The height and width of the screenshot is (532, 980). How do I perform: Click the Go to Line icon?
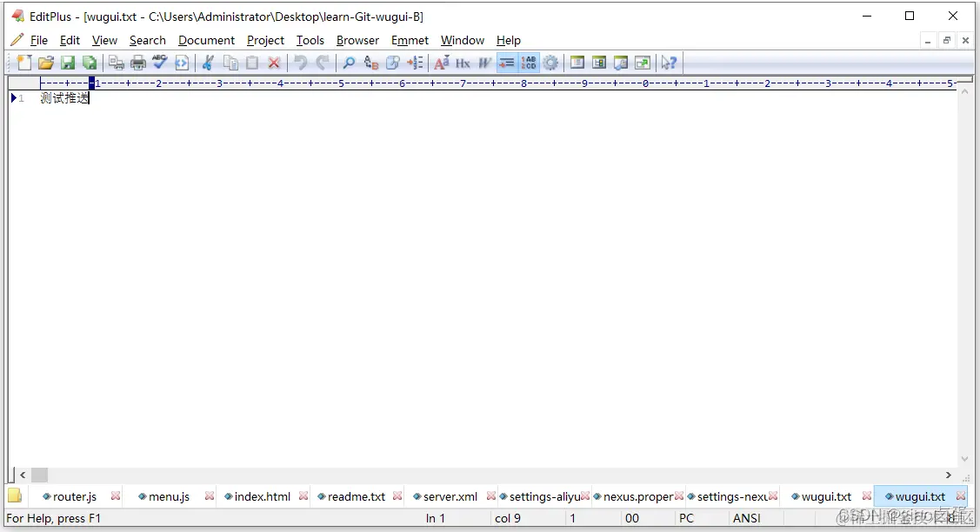click(x=415, y=63)
